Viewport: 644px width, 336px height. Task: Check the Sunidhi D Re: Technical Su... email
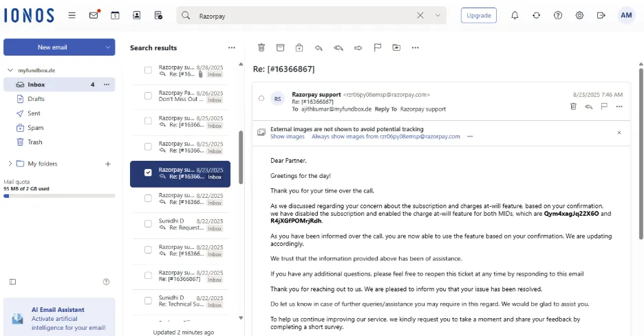tap(148, 301)
